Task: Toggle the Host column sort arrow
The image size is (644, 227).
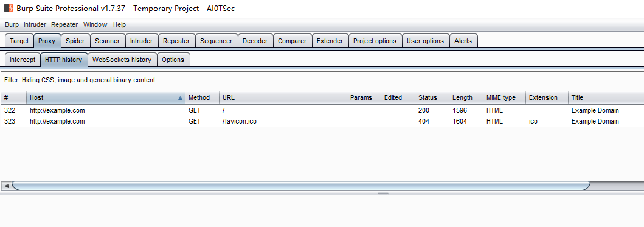Action: (180, 98)
